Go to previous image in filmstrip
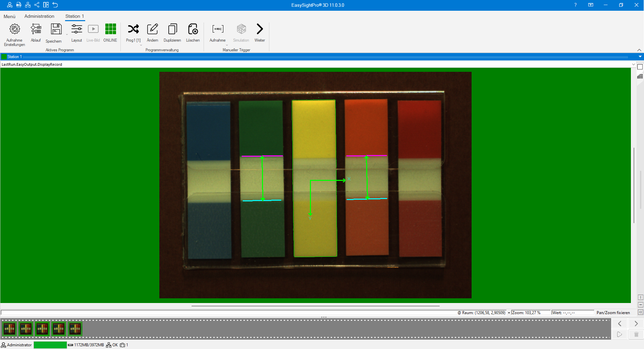 [x=620, y=323]
